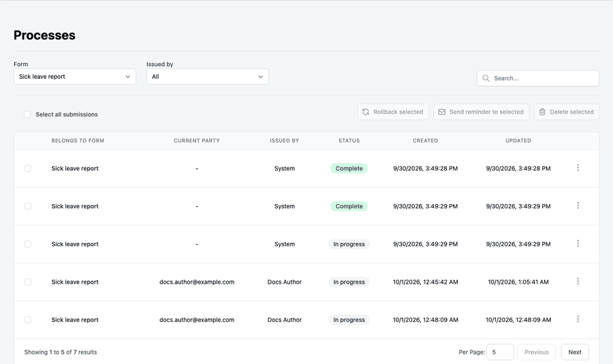The image size is (613, 364).
Task: Click In progress badge in 12:45:42 AM row
Action: (349, 282)
